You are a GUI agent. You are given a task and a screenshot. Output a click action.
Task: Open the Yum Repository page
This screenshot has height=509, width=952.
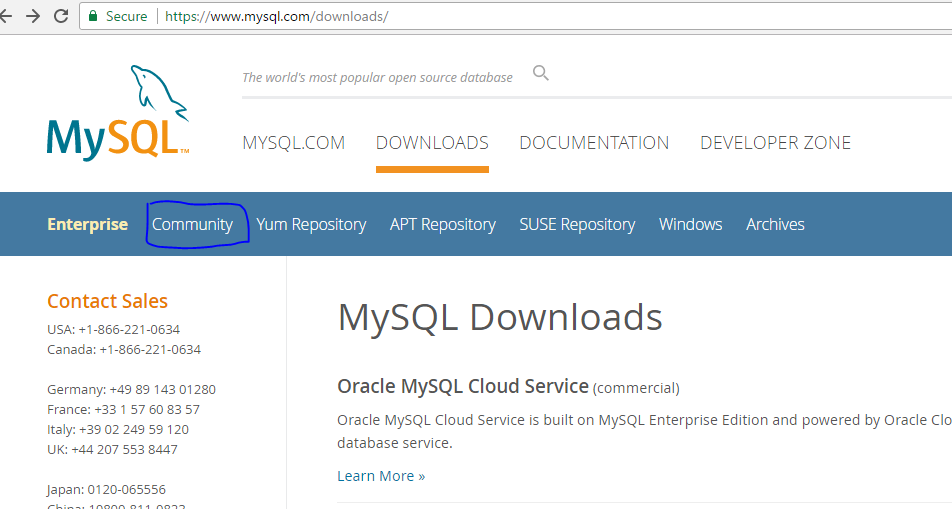pos(311,224)
